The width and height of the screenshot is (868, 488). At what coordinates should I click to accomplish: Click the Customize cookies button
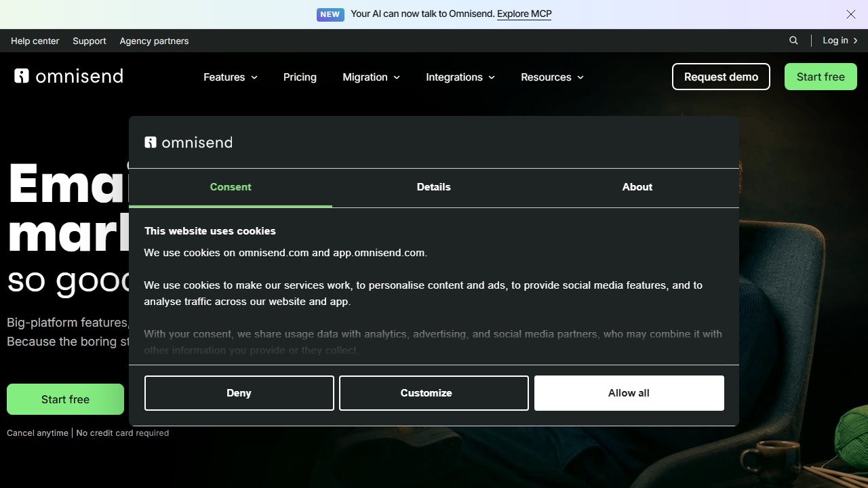434,393
